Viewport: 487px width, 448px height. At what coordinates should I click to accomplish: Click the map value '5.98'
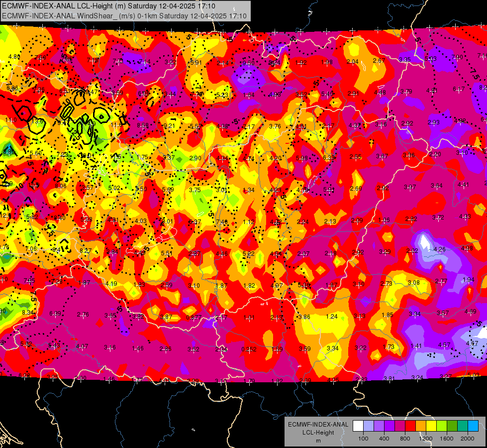click(302, 158)
